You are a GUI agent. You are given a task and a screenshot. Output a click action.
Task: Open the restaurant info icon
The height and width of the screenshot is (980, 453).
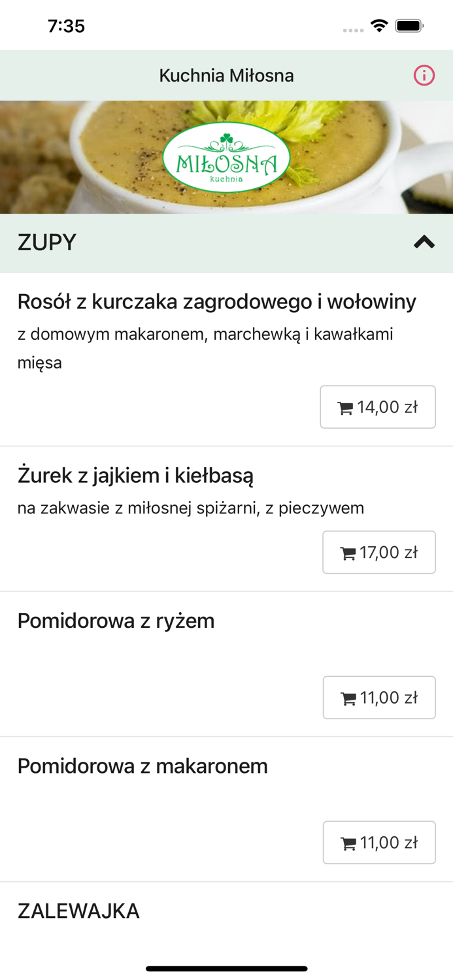(424, 75)
